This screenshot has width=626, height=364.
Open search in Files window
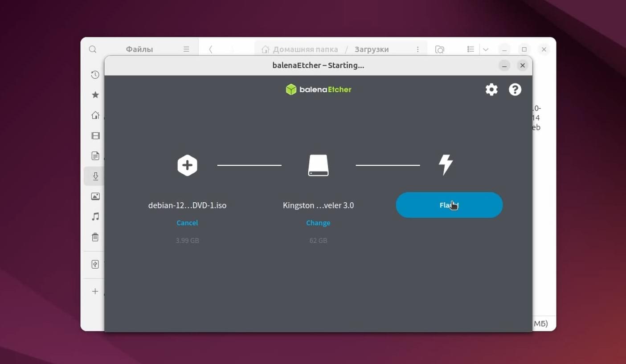pos(93,49)
